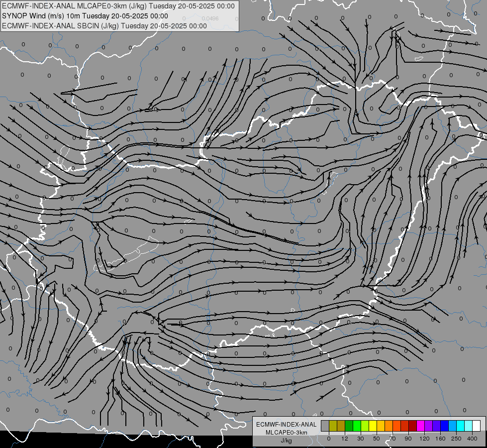Pick the pure blue legend swatch

pyautogui.click(x=444, y=426)
